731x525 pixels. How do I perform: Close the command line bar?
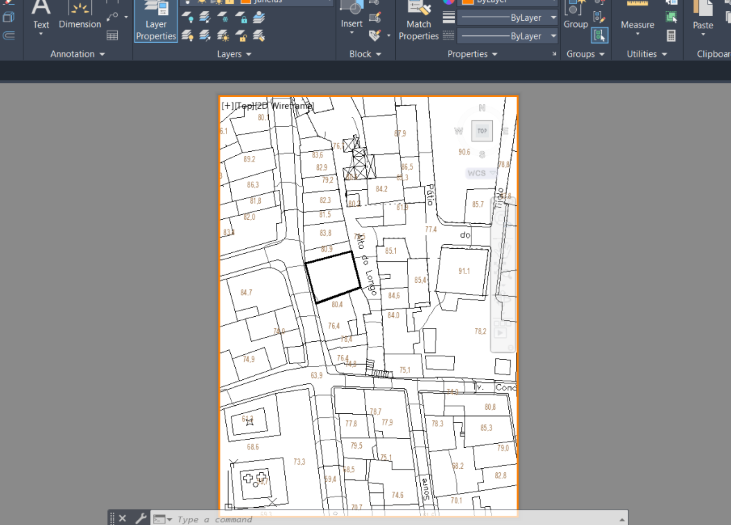point(122,519)
